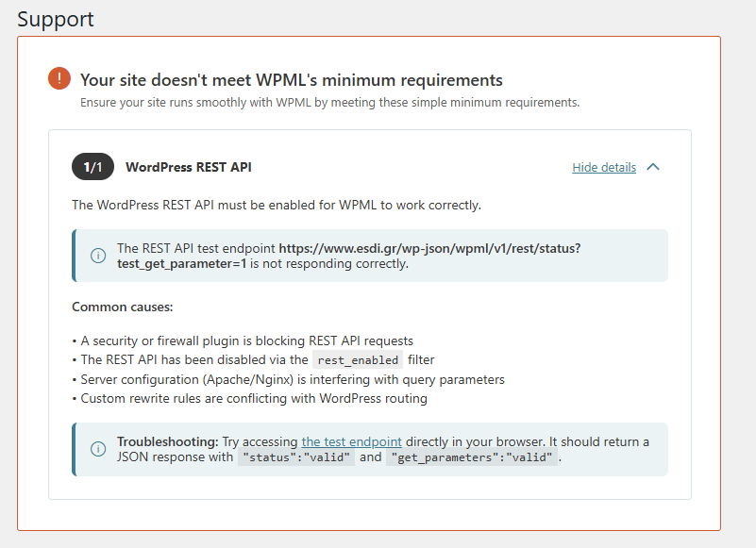Click the REST API must be enabled sentence

pyautogui.click(x=276, y=205)
